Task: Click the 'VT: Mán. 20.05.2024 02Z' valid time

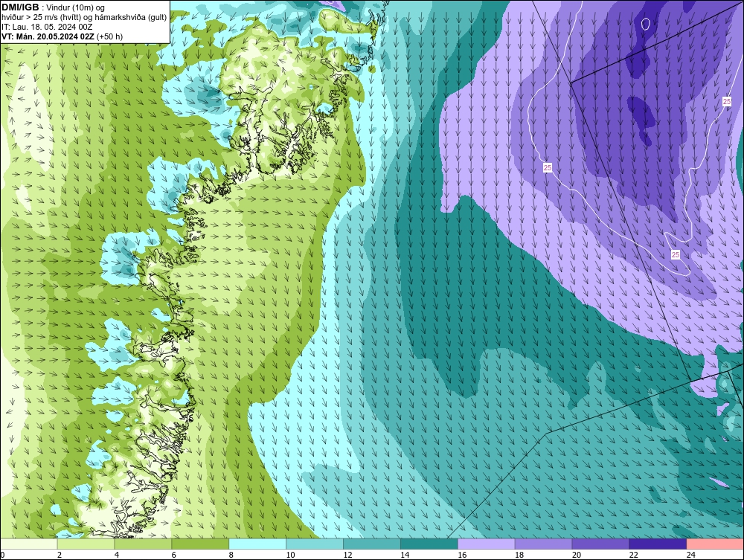Action: (x=48, y=36)
